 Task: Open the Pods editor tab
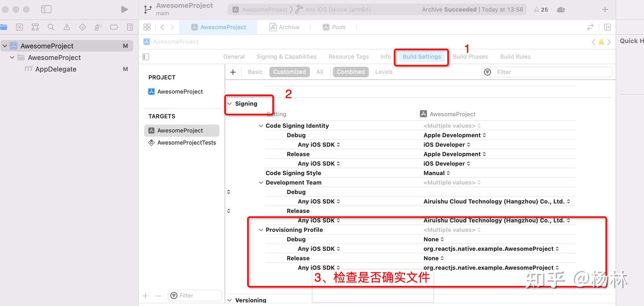pyautogui.click(x=334, y=27)
